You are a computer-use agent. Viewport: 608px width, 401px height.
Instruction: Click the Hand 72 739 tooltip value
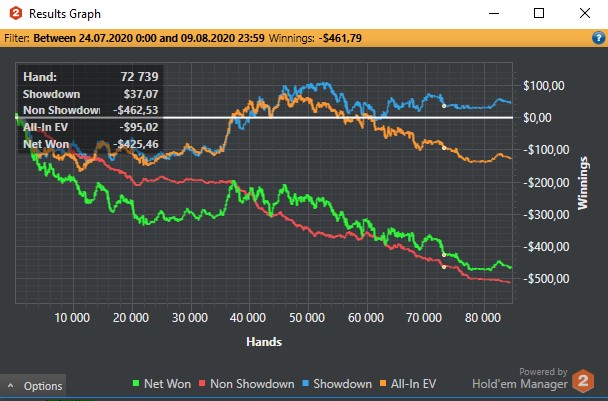pos(139,76)
